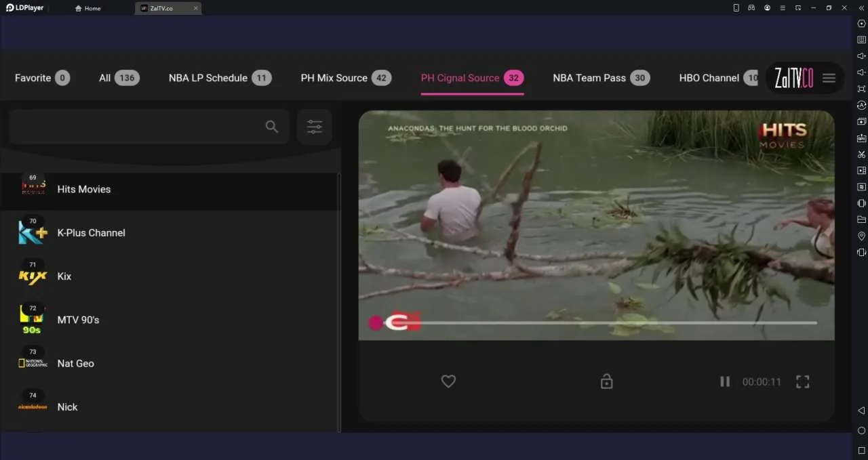Click the ZalTV.CO logo

[x=793, y=78]
